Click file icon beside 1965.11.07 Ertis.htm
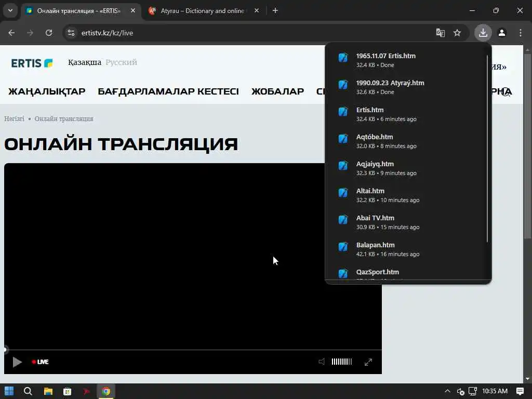The width and height of the screenshot is (532, 399). pyautogui.click(x=343, y=58)
